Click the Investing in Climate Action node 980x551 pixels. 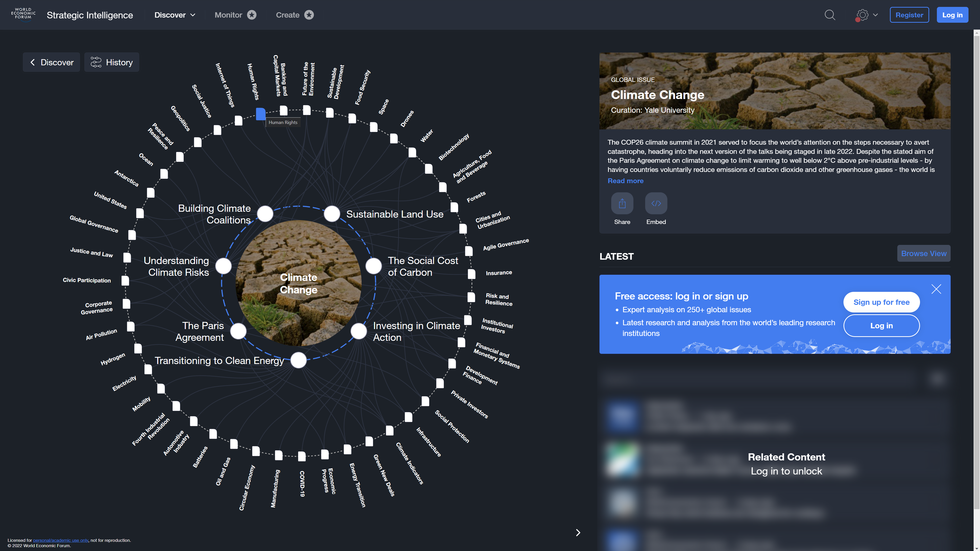pyautogui.click(x=358, y=331)
